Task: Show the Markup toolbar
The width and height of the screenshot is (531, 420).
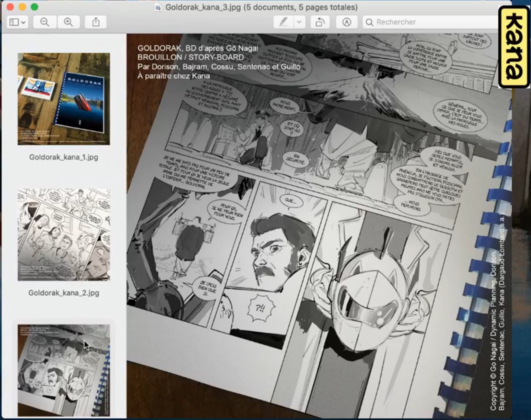Action: pos(347,22)
